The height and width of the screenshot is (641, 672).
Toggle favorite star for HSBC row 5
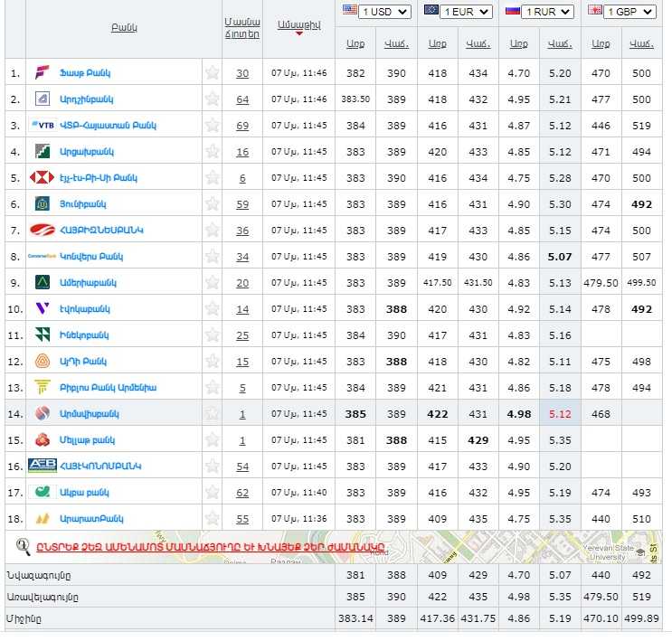pos(213,177)
